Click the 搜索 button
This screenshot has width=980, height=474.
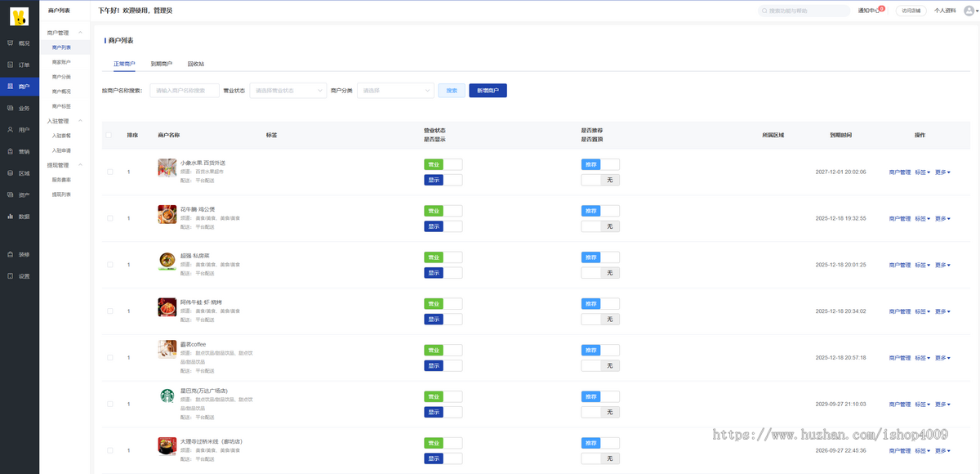coord(452,91)
